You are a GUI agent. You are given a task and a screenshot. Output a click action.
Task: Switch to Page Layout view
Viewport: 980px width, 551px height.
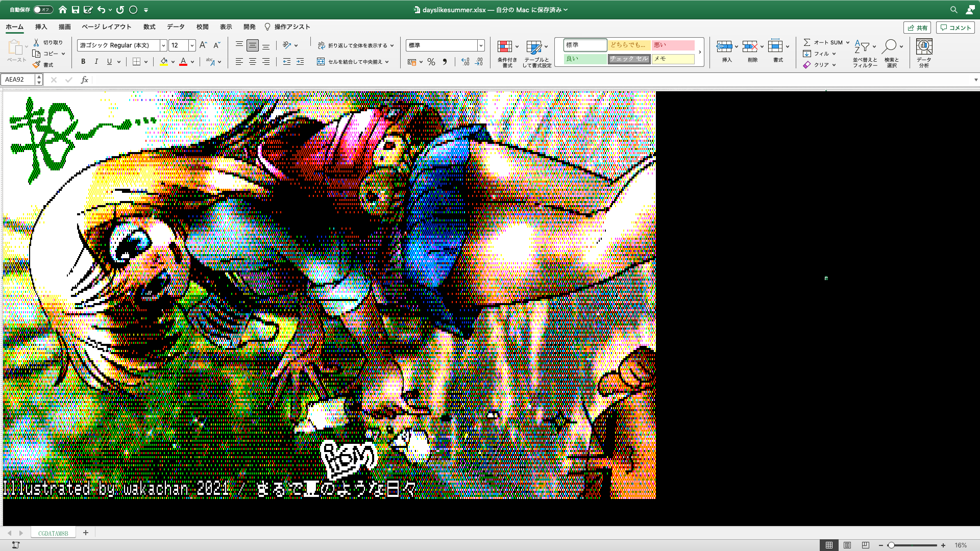(x=847, y=545)
